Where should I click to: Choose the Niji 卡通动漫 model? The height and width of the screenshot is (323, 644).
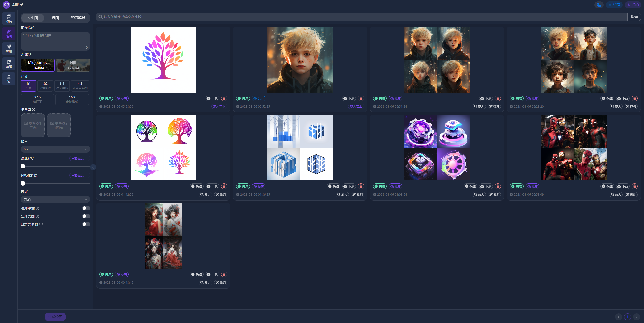tap(73, 65)
